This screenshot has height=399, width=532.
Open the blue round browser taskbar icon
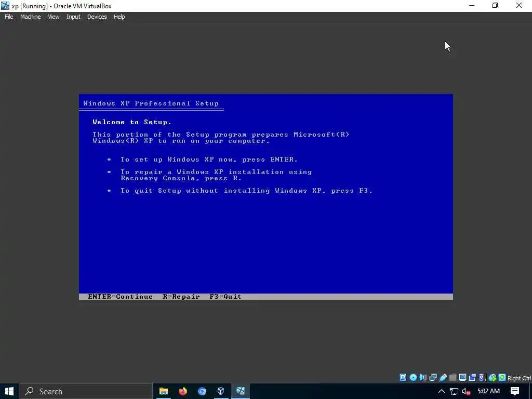click(202, 391)
